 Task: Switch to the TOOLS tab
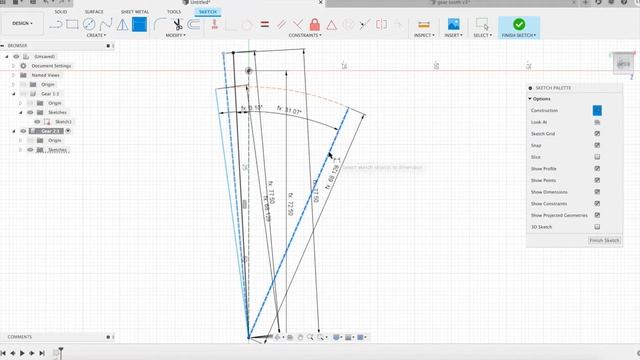[174, 12]
